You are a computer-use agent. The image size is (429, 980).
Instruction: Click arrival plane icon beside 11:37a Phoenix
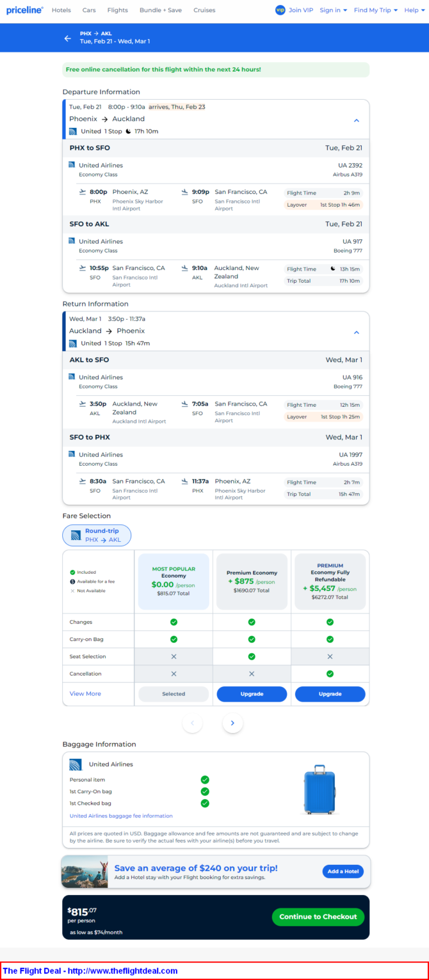[x=185, y=481]
